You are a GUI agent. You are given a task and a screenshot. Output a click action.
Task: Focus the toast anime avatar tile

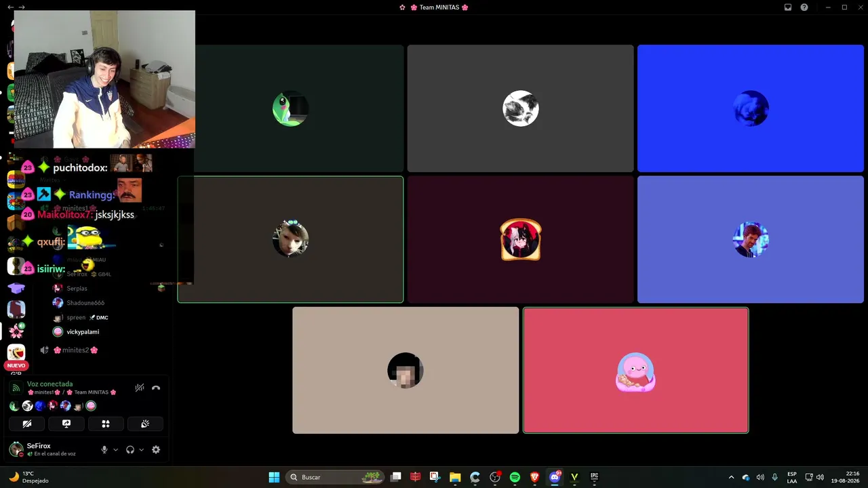(x=521, y=239)
